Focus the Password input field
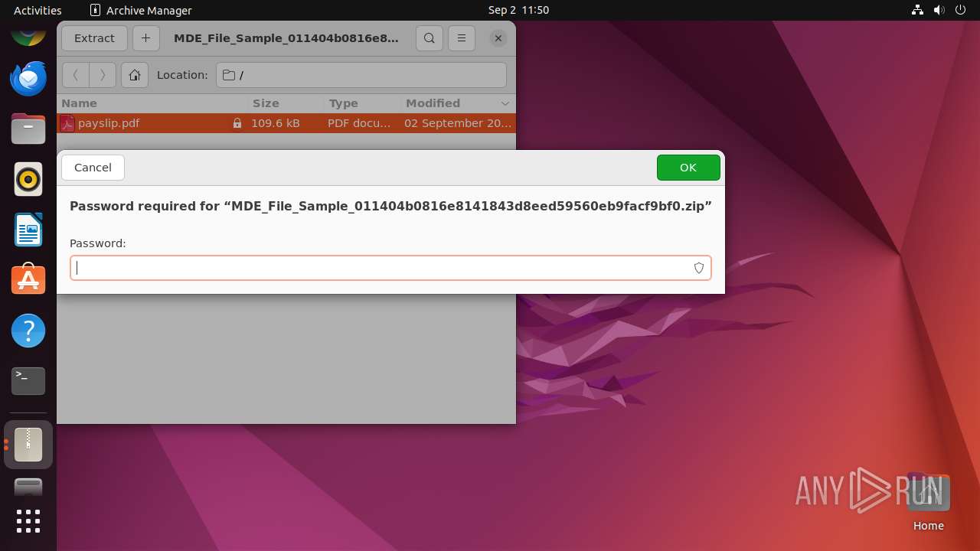 pos(390,268)
